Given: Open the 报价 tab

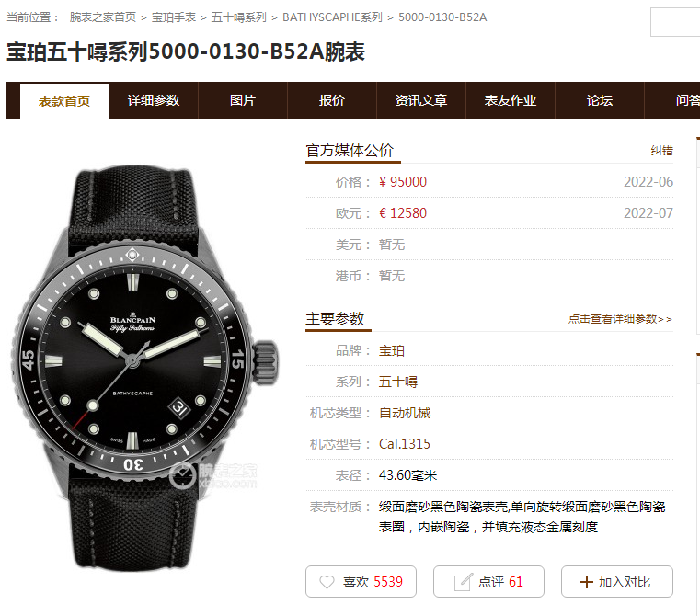Looking at the screenshot, I should (332, 100).
